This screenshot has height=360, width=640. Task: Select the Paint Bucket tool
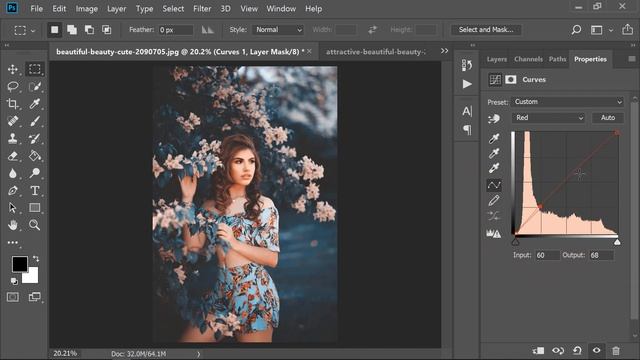pyautogui.click(x=35, y=156)
